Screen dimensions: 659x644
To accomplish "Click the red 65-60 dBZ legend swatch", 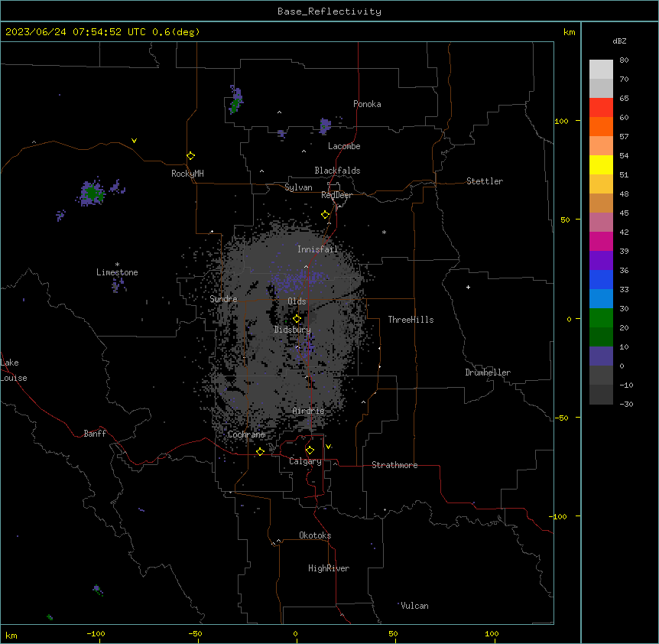I will click(x=601, y=108).
